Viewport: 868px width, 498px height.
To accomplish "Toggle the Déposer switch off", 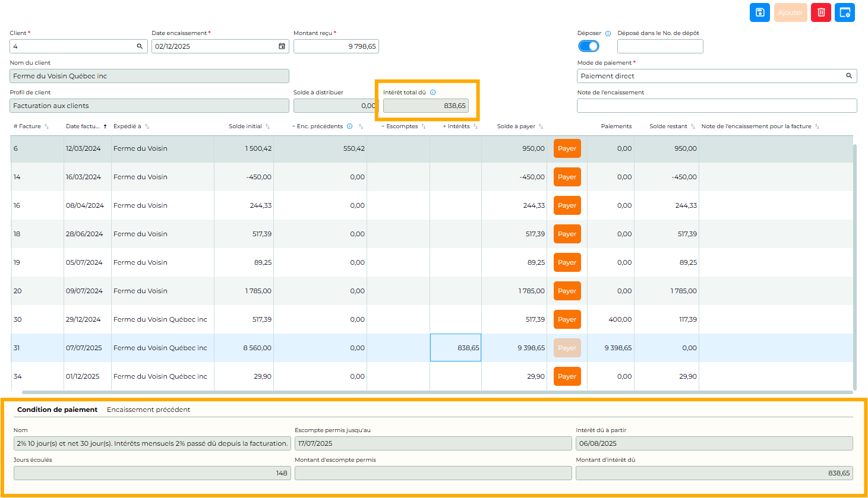I will pos(589,46).
